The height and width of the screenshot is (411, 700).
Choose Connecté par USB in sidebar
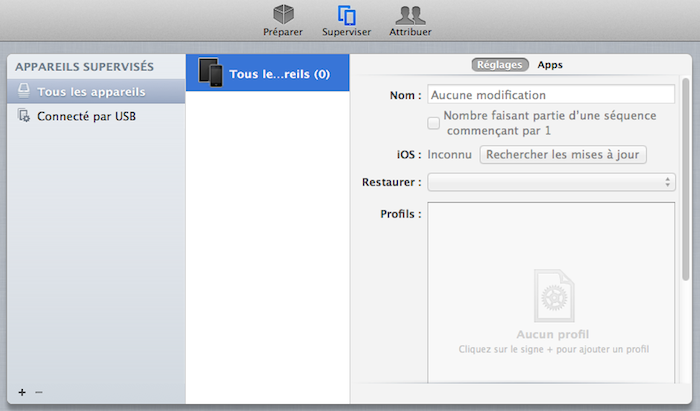[x=86, y=116]
